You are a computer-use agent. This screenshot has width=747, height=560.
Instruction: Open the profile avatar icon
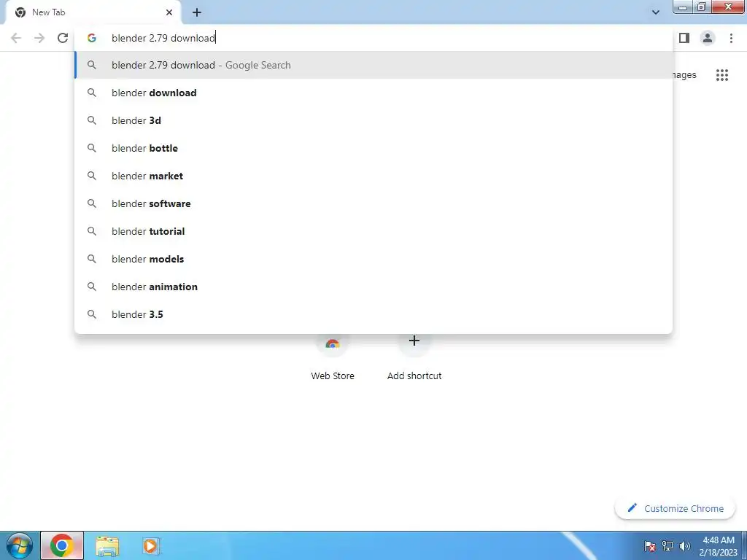(708, 38)
